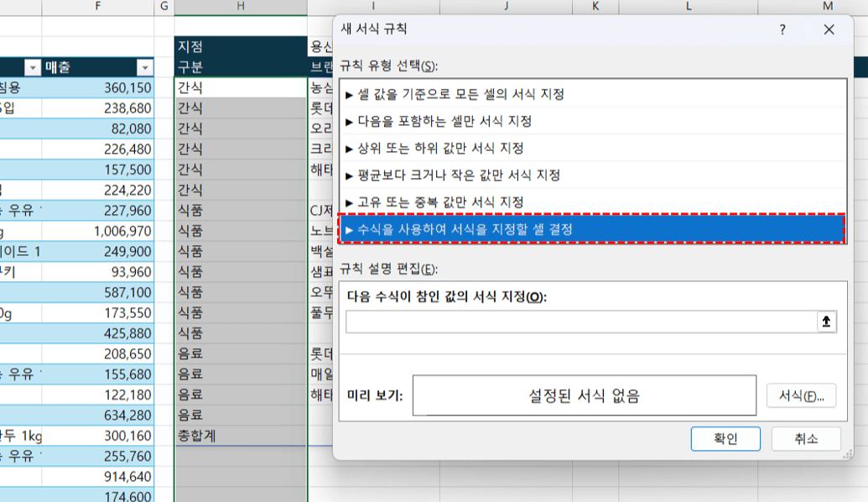Select column H header

[241, 7]
